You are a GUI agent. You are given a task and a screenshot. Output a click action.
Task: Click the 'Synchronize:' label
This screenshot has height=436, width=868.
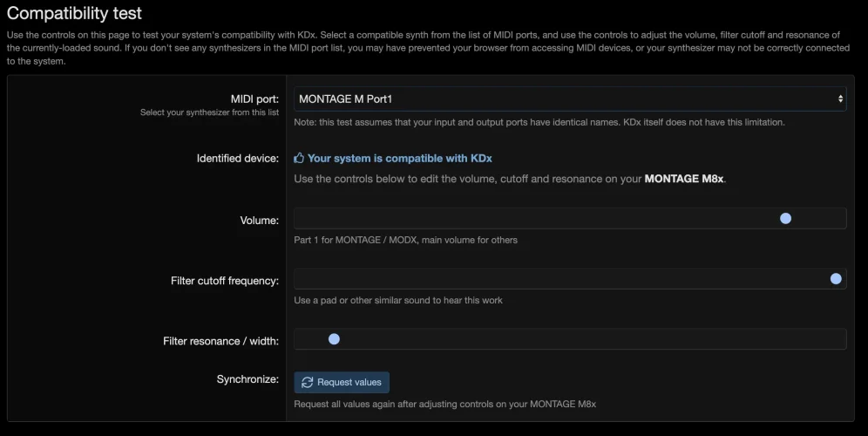pos(248,379)
